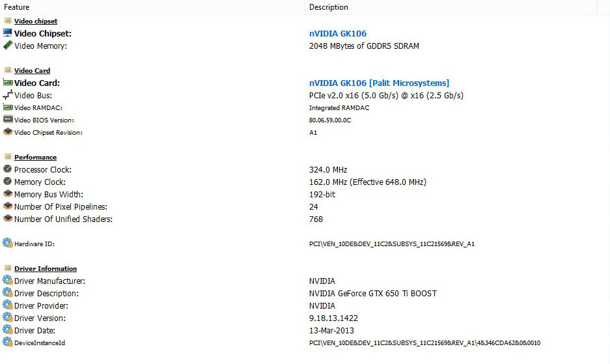Select the Performance section heading

(x=35, y=158)
